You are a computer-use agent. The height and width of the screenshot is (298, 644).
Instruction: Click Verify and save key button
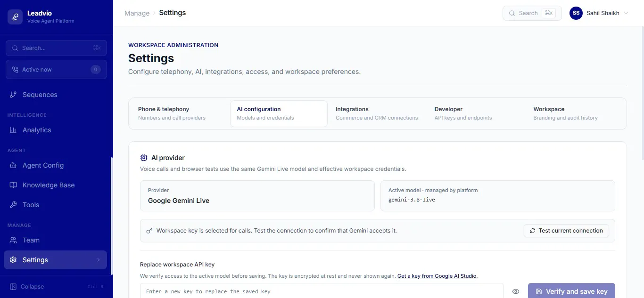pos(571,291)
